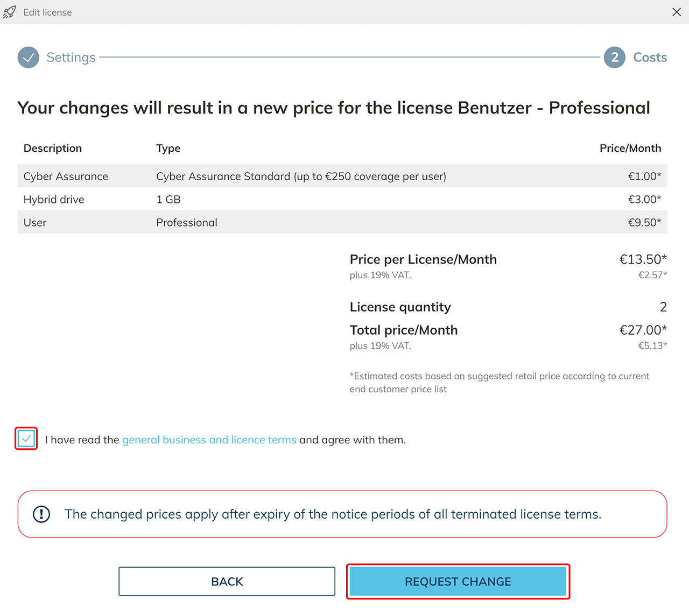Screen dimensions: 689x616
Task: Toggle the license terms agreement checkbox
Action: pyautogui.click(x=26, y=439)
